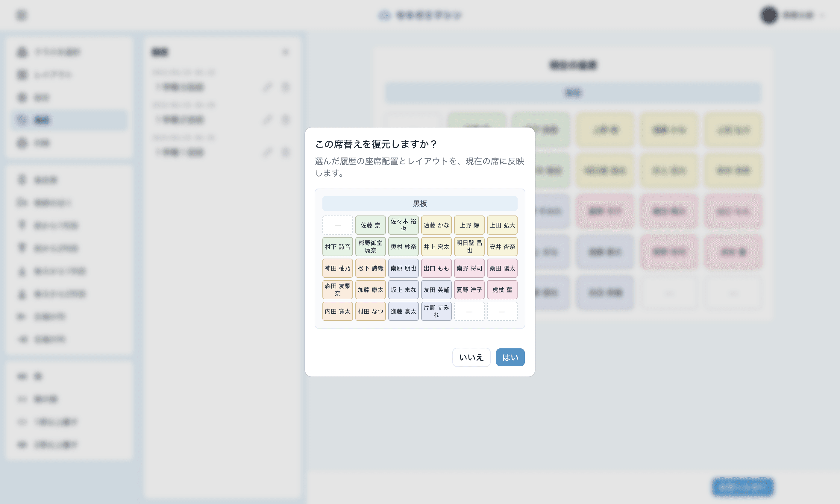
Task: Click the 村下 詩音 seat
Action: point(337,247)
